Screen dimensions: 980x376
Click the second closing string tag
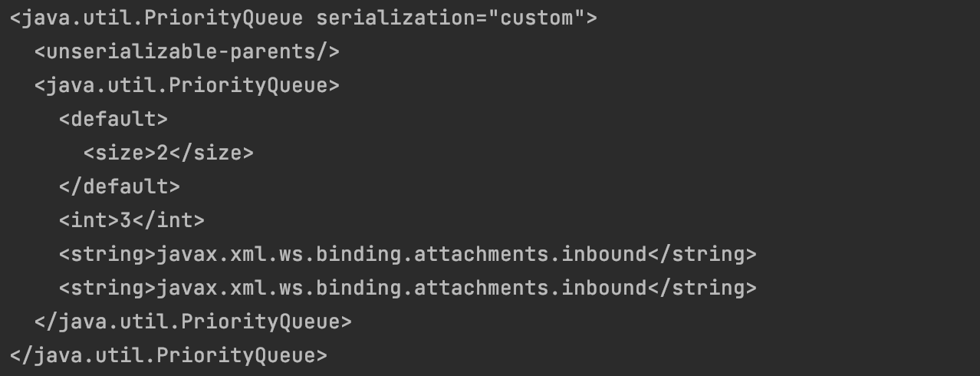click(702, 288)
